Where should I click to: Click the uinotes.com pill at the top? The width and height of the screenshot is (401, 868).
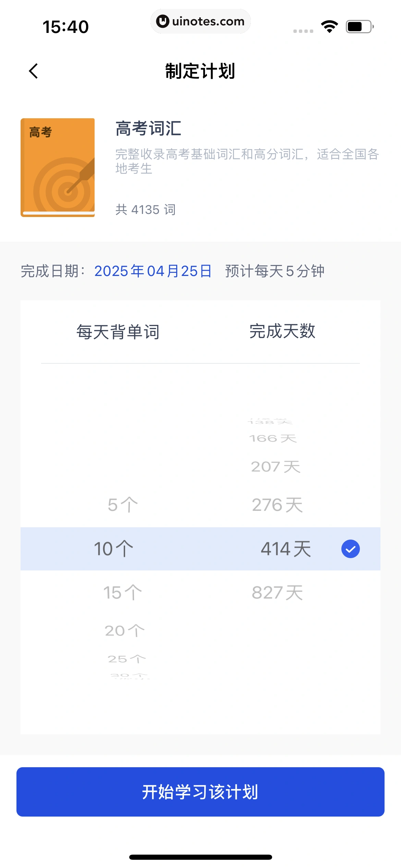pyautogui.click(x=200, y=21)
